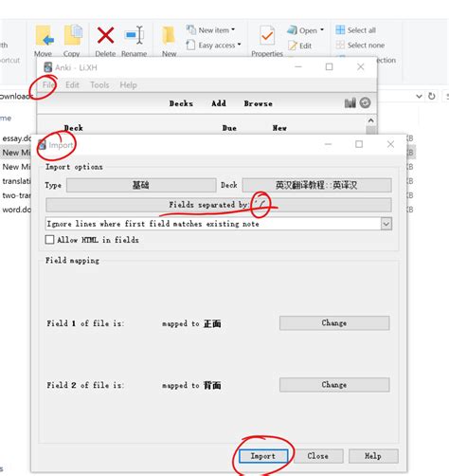
Task: Click the Rename icon in Explorer ribbon
Action: [x=135, y=35]
